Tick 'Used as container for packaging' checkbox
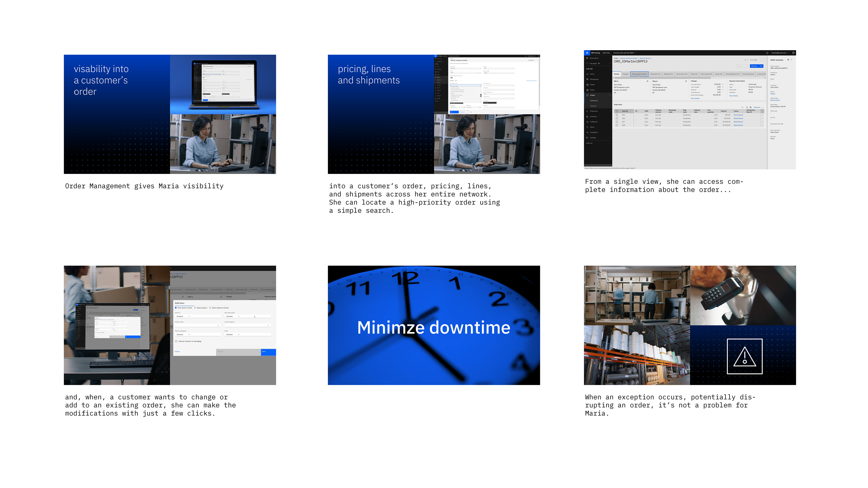 click(176, 341)
